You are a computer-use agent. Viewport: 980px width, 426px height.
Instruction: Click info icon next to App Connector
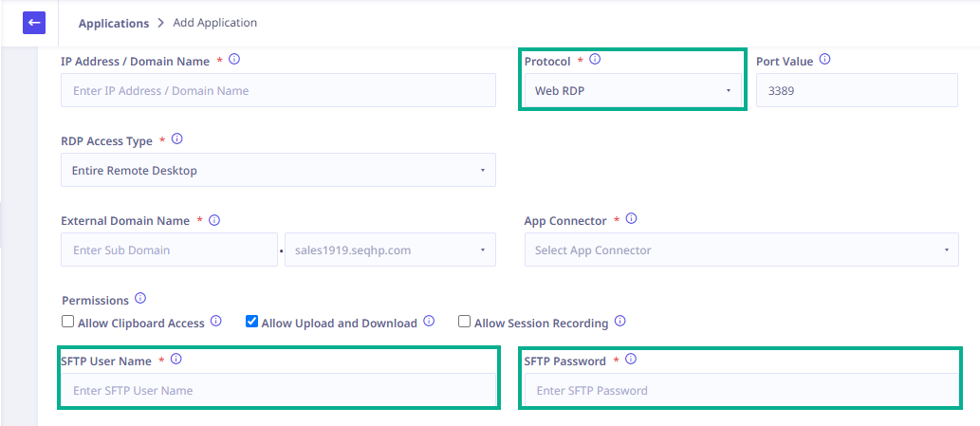[x=631, y=219]
